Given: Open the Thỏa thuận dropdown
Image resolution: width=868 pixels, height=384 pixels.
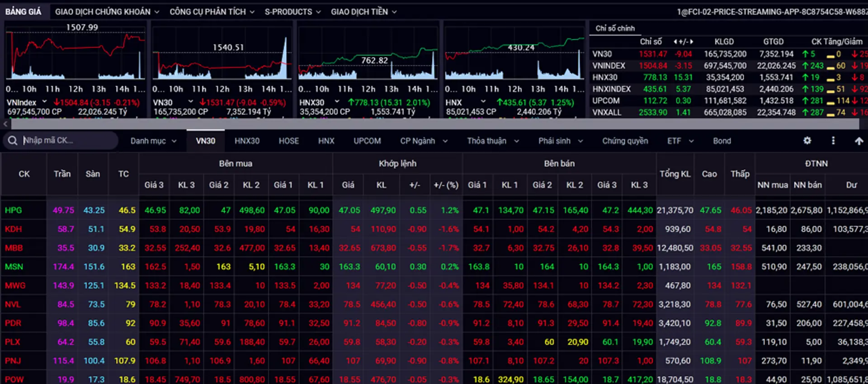Looking at the screenshot, I should coord(493,141).
